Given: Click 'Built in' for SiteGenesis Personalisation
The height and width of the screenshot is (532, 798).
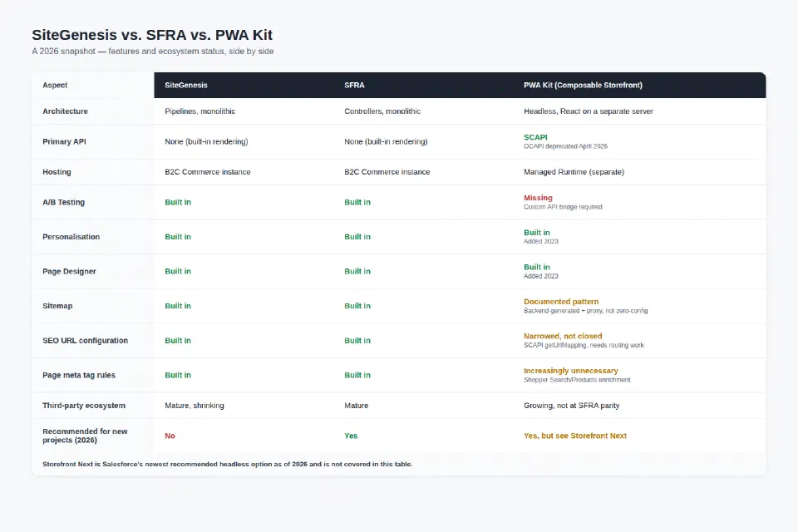Looking at the screenshot, I should (x=178, y=237).
